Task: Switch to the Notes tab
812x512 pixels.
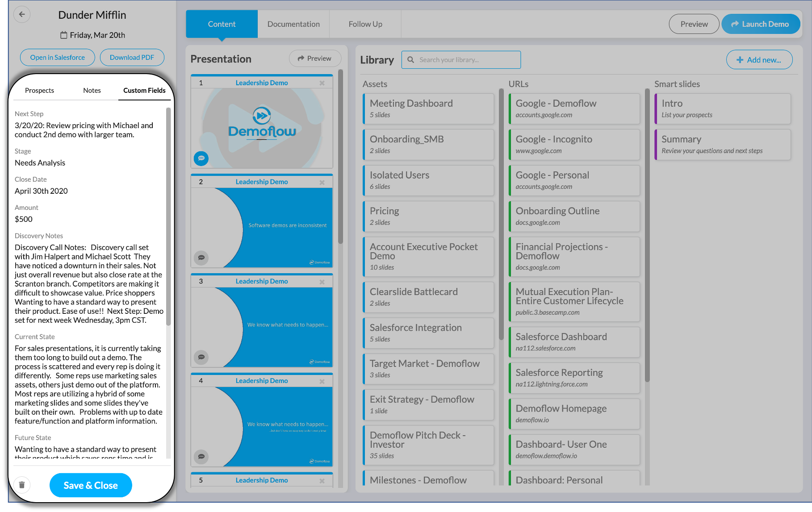Action: pos(92,90)
